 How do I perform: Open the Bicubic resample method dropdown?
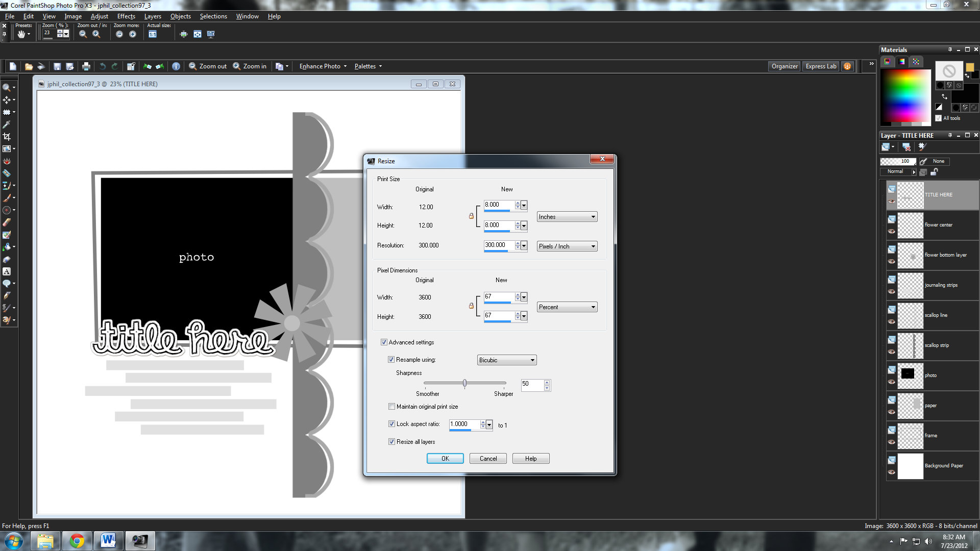[x=507, y=360]
